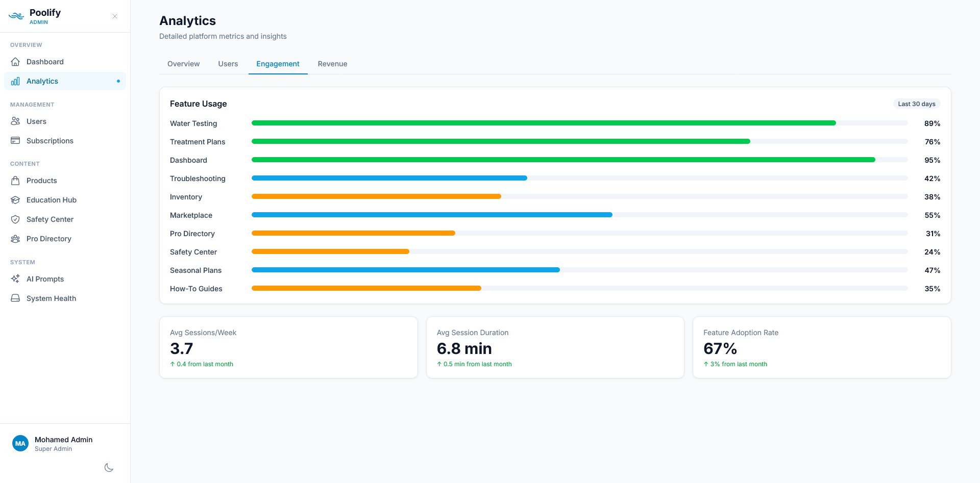Switch to the Revenue tab

[332, 64]
